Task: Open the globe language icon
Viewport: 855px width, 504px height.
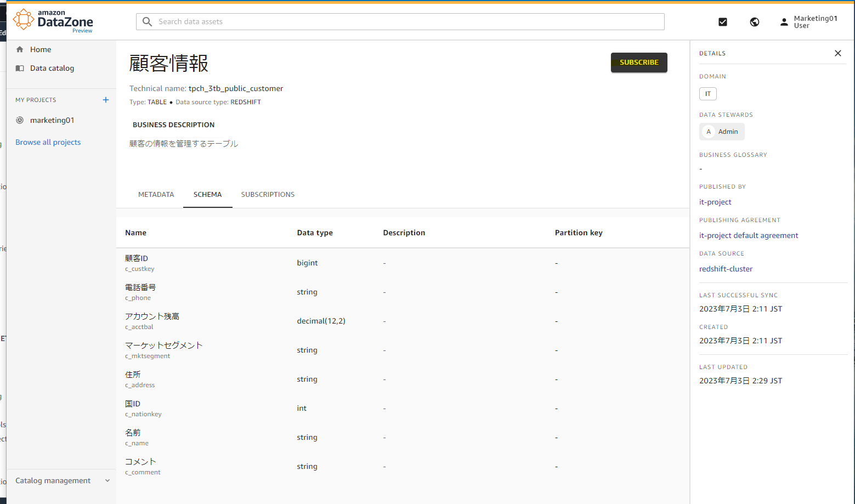Action: click(755, 22)
